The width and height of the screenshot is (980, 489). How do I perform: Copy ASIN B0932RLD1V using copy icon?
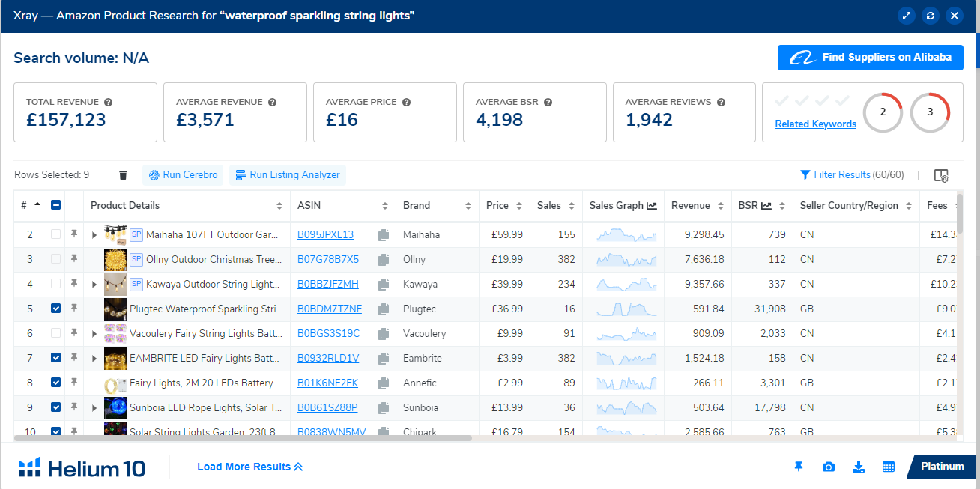click(384, 359)
